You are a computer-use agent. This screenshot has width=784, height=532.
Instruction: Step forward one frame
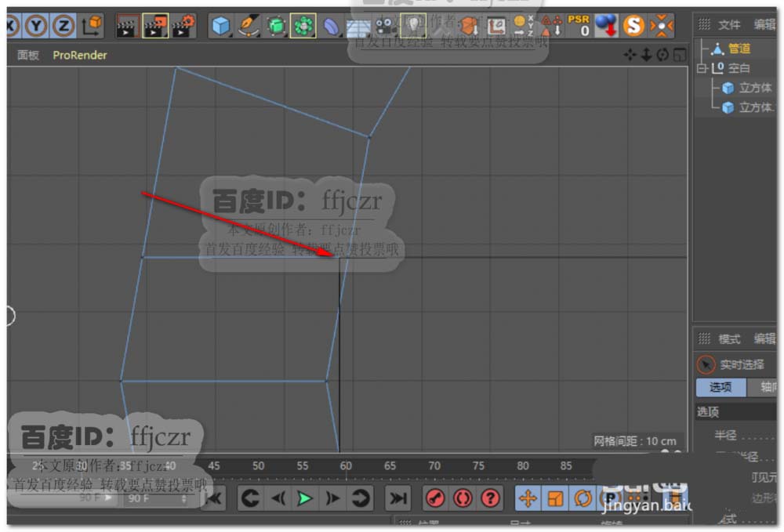click(332, 498)
